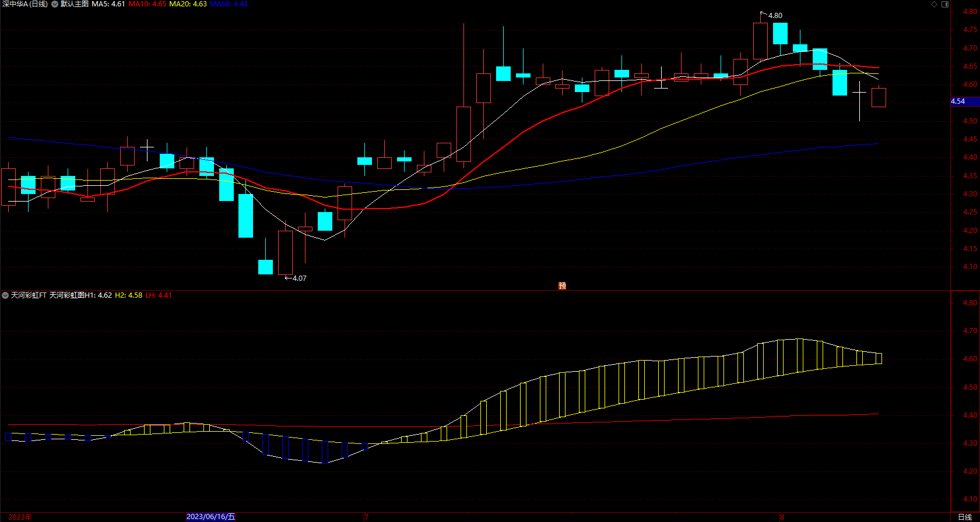Click the month 7 marker on time axis
The width and height of the screenshot is (980, 522).
[366, 517]
